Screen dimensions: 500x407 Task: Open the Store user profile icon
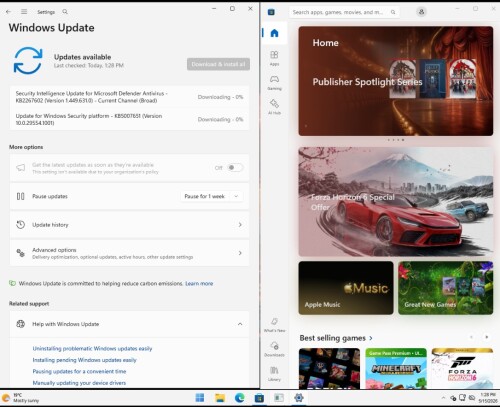(x=421, y=12)
